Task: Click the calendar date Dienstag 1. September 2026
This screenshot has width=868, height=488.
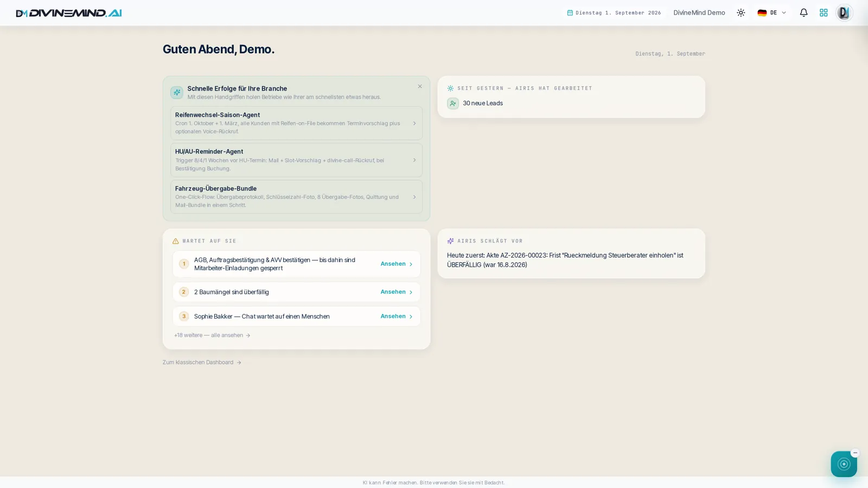Action: point(614,12)
